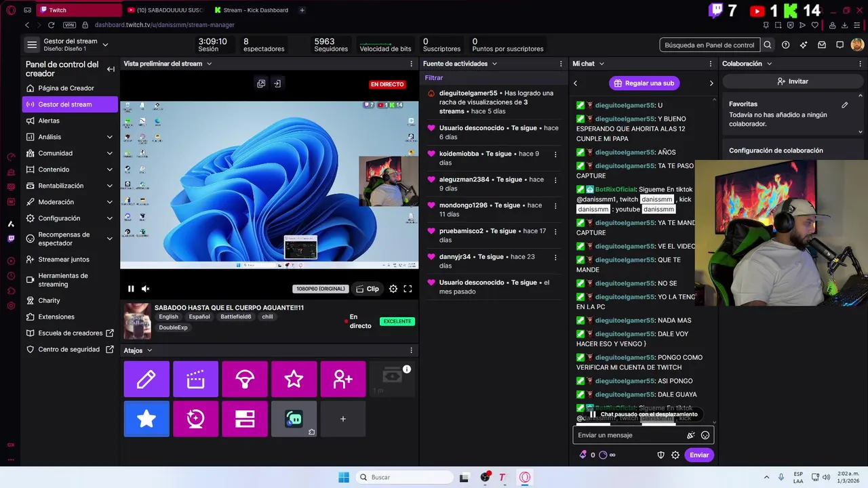Click the dashboard search magnifier icon
Image resolution: width=868 pixels, height=488 pixels.
pyautogui.click(x=767, y=45)
